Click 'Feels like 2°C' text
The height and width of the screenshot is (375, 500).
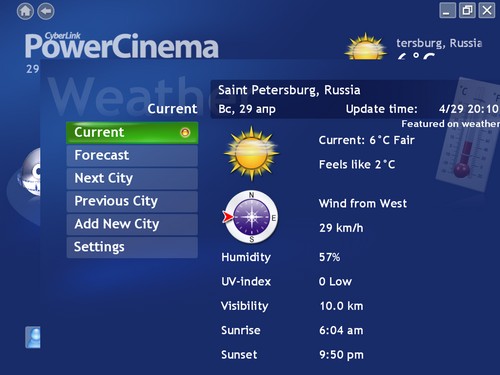coord(357,165)
